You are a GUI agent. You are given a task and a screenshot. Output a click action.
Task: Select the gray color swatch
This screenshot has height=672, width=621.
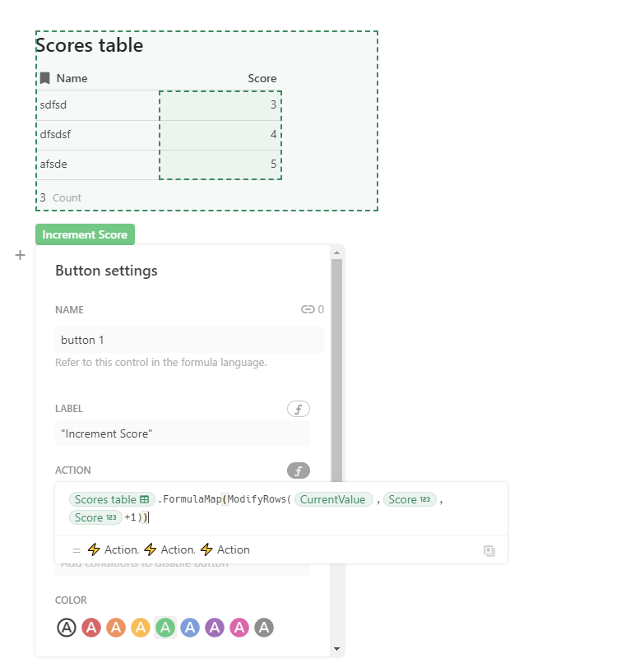(x=264, y=628)
